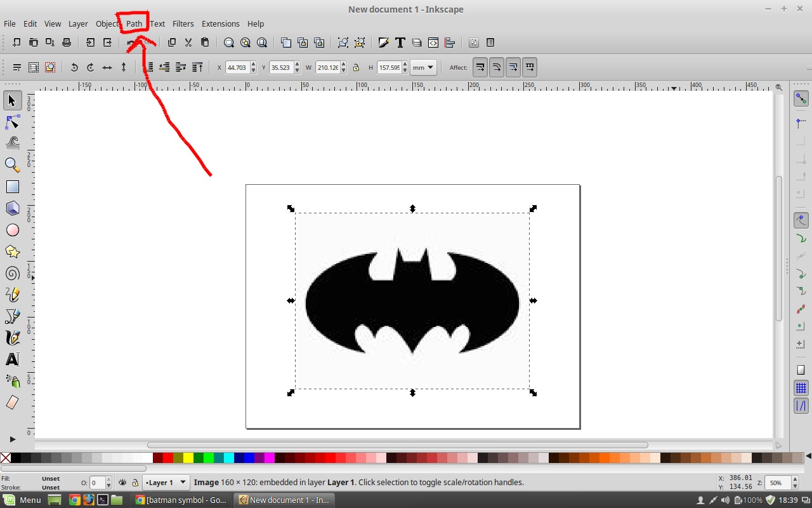Click the no-color X swatch
Image resolution: width=812 pixels, height=508 pixels.
tap(5, 457)
